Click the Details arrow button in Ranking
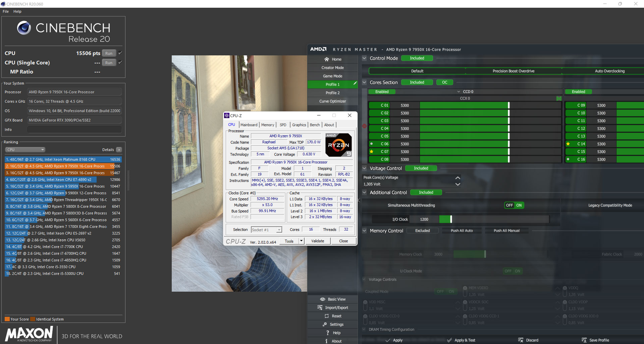The width and height of the screenshot is (644, 344). 119,150
